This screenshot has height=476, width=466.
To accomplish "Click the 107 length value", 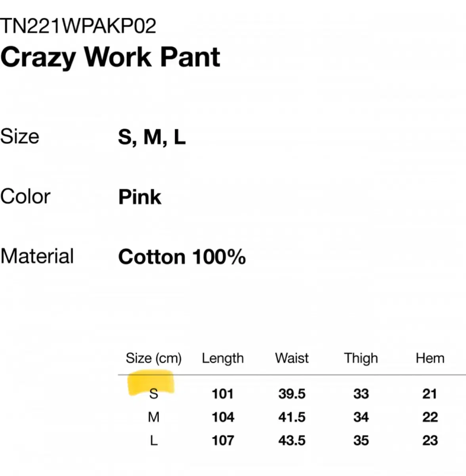I will tap(223, 440).
